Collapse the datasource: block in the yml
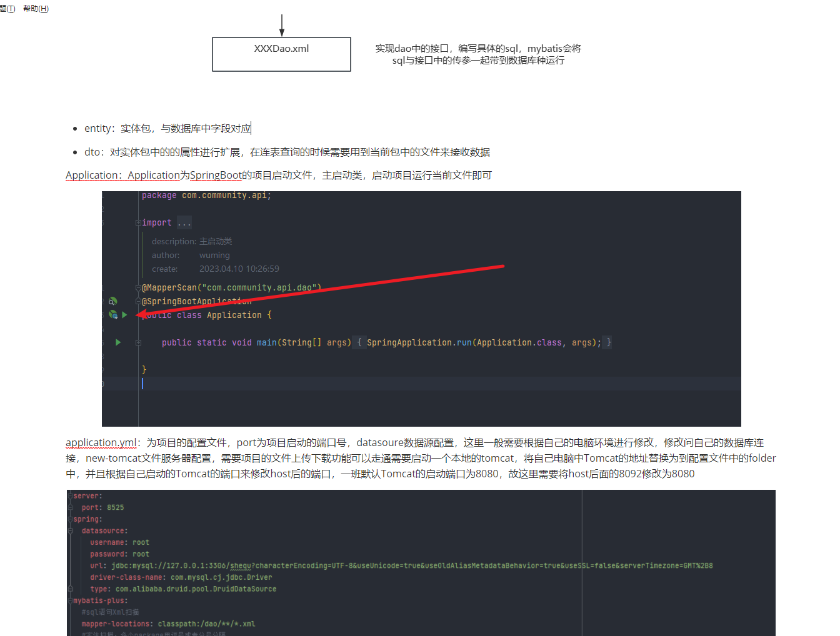The height and width of the screenshot is (636, 840). coord(71,531)
